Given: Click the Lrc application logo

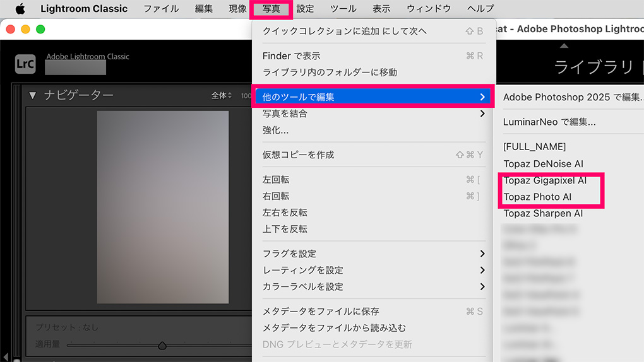Looking at the screenshot, I should pos(25,64).
